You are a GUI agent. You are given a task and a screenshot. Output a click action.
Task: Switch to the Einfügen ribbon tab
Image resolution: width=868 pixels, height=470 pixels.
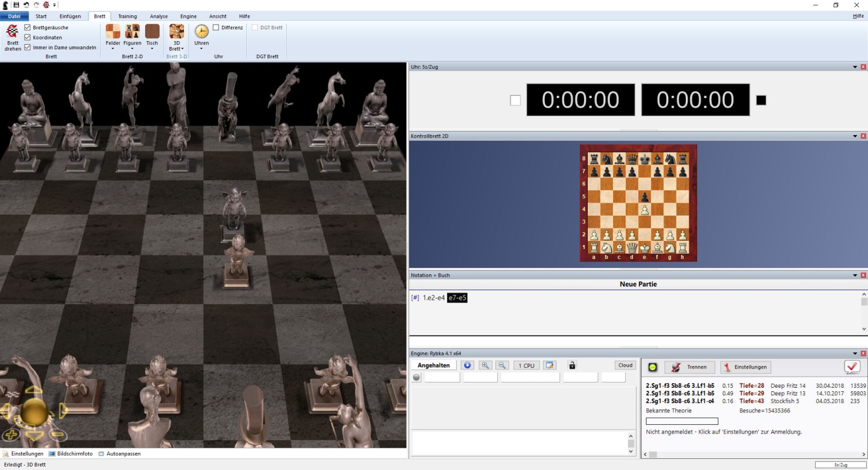click(70, 16)
